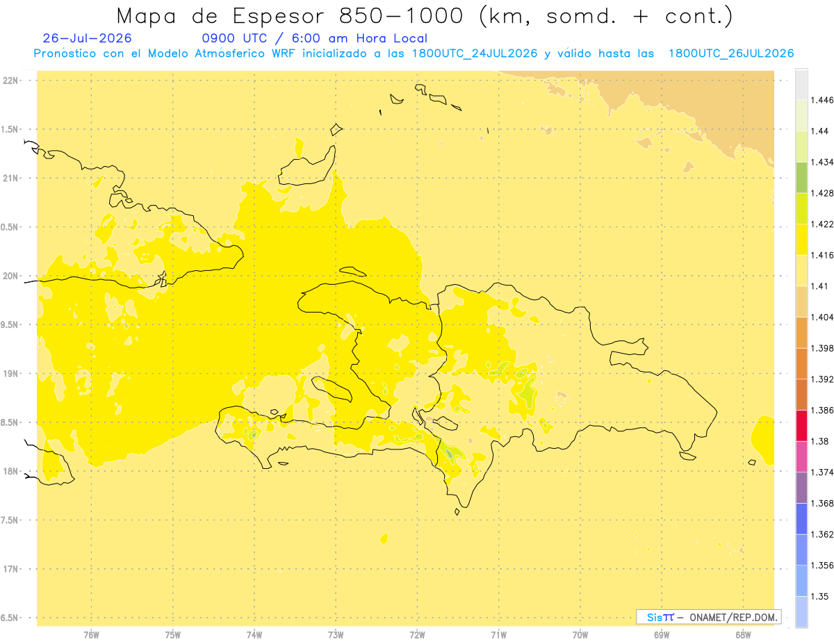Click the legend value 1.422
Screen dimensions: 834x644
(x=822, y=224)
